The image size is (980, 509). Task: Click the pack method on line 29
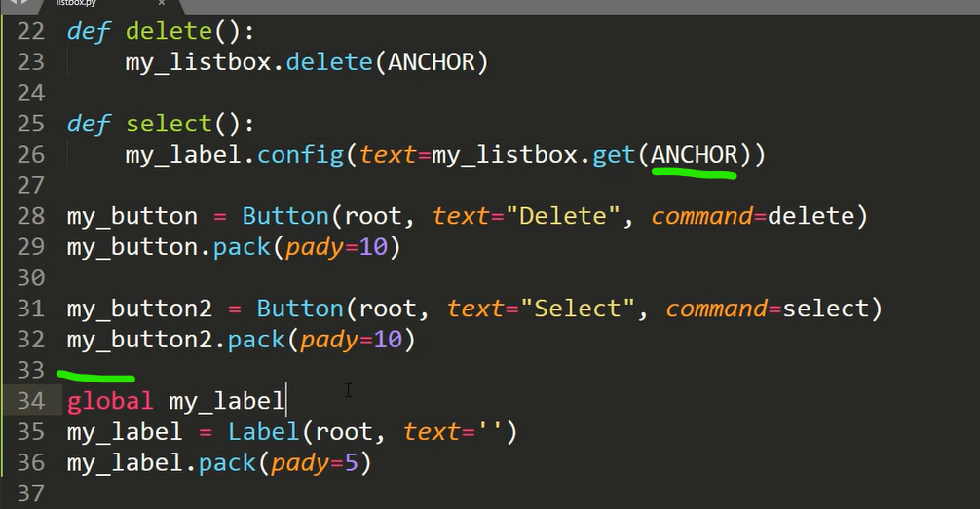pyautogui.click(x=242, y=248)
